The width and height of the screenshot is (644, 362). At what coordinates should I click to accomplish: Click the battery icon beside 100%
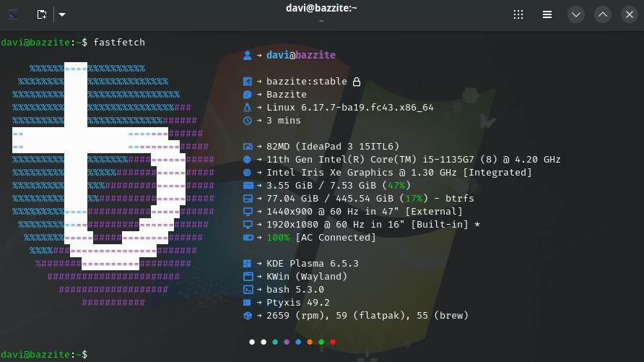(x=248, y=238)
